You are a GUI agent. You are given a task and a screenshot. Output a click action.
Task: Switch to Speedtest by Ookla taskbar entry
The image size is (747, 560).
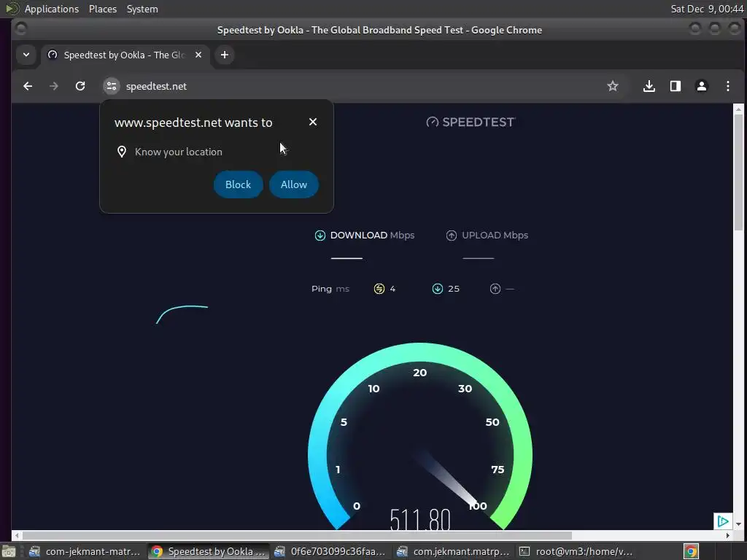(208, 551)
